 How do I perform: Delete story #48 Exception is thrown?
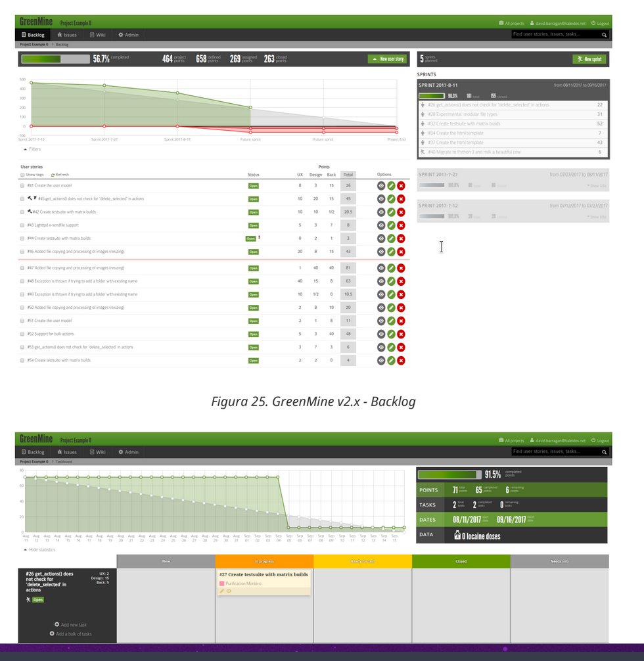[401, 281]
